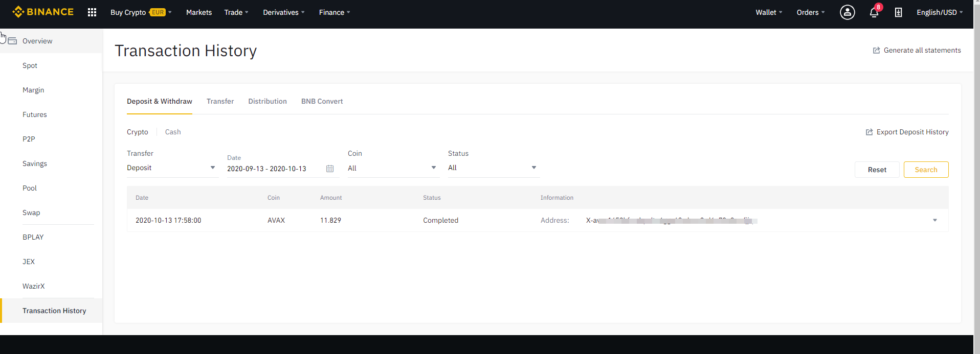The image size is (980, 354).
Task: Click the Export Deposit History icon
Action: click(x=869, y=132)
